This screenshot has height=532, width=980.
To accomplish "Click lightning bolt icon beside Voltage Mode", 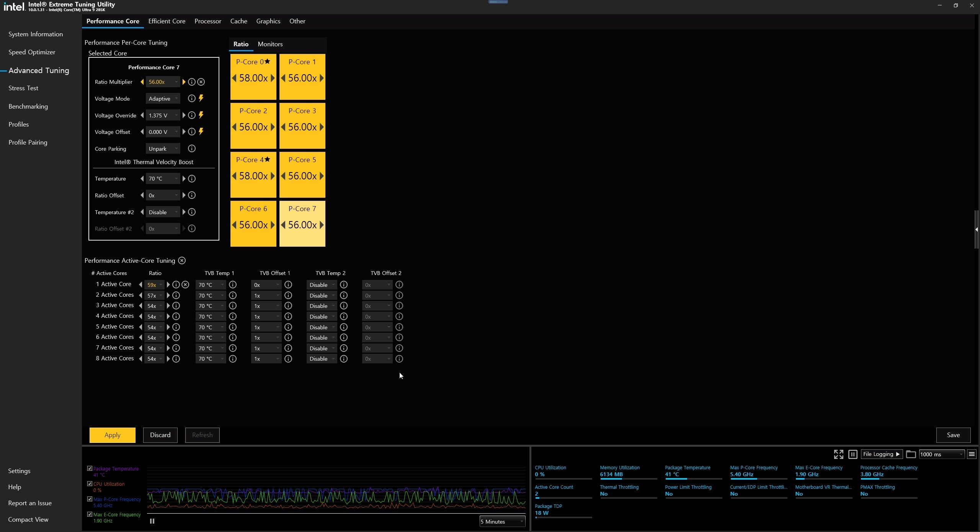I will pyautogui.click(x=201, y=98).
